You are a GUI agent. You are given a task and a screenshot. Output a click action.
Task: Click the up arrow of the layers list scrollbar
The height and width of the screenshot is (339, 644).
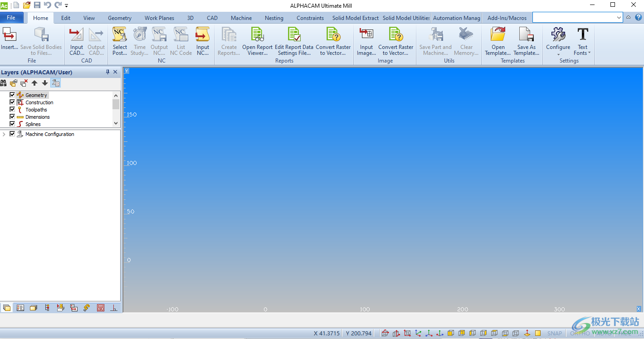pos(116,95)
